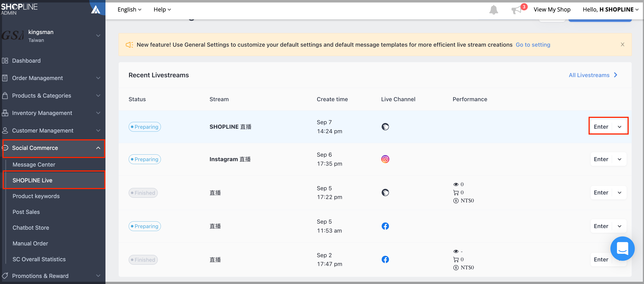Click the stream name Instagram 直播
Screen dimensions: 644x284
tap(230, 159)
